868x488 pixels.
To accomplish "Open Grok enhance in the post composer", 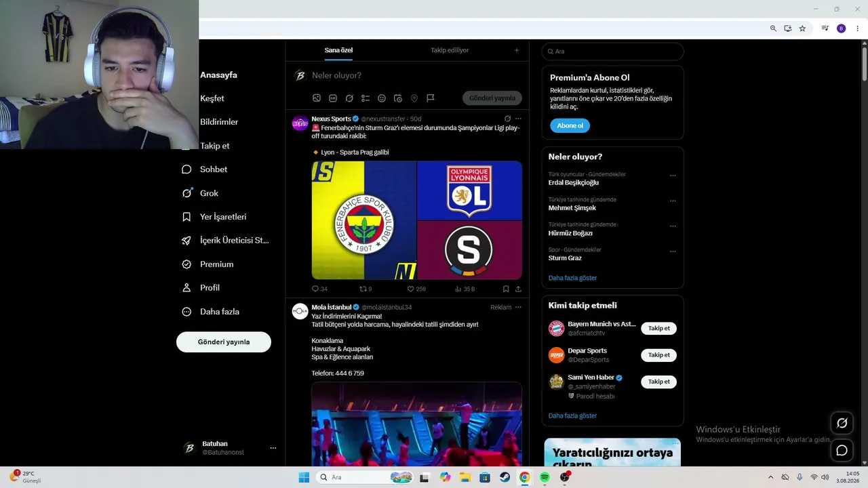I will (349, 98).
